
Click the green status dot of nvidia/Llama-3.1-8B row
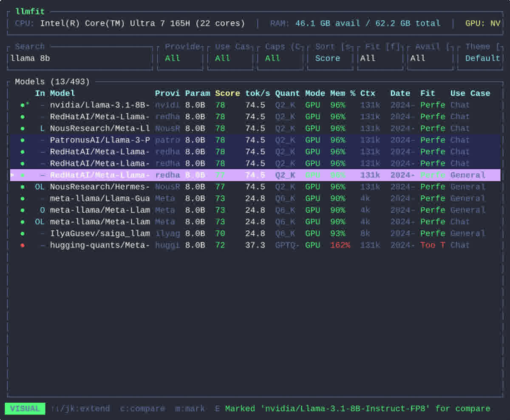click(23, 105)
